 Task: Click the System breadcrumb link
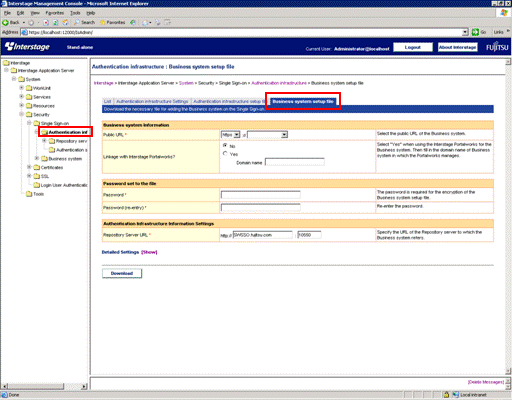tap(186, 83)
